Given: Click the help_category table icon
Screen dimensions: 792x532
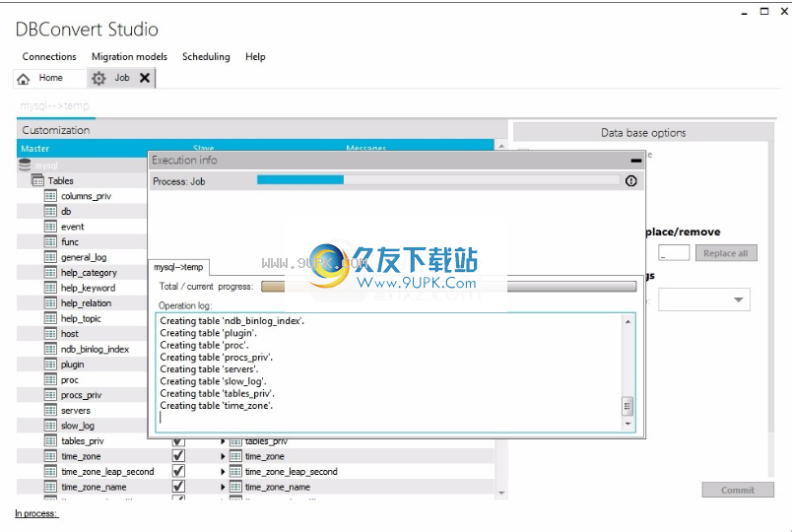Looking at the screenshot, I should click(50, 272).
